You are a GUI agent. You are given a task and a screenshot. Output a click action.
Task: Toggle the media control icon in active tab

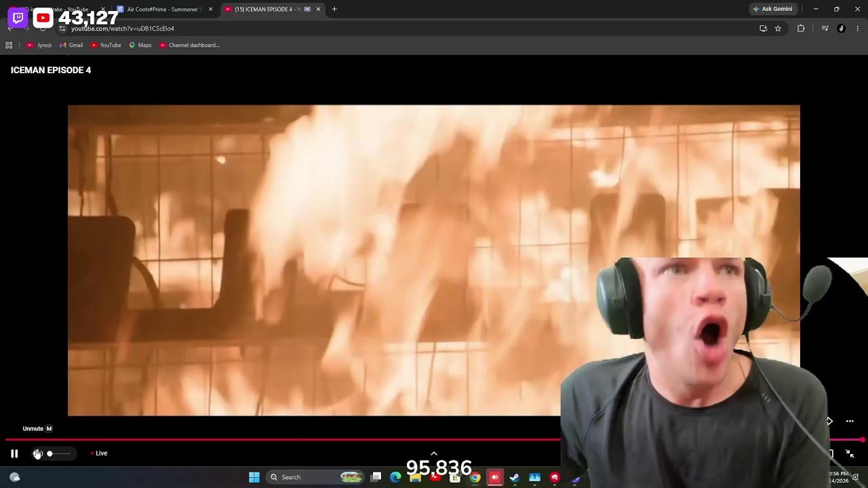(307, 9)
